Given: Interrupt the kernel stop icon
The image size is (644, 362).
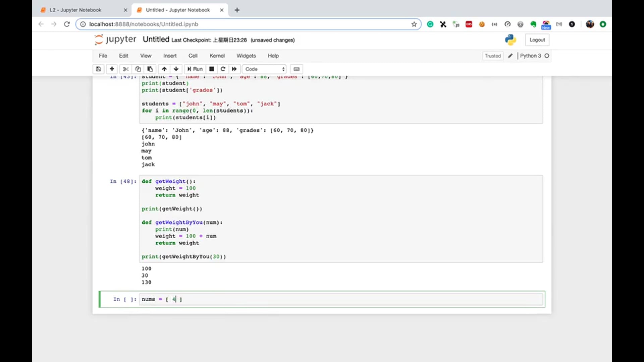Looking at the screenshot, I should [212, 69].
